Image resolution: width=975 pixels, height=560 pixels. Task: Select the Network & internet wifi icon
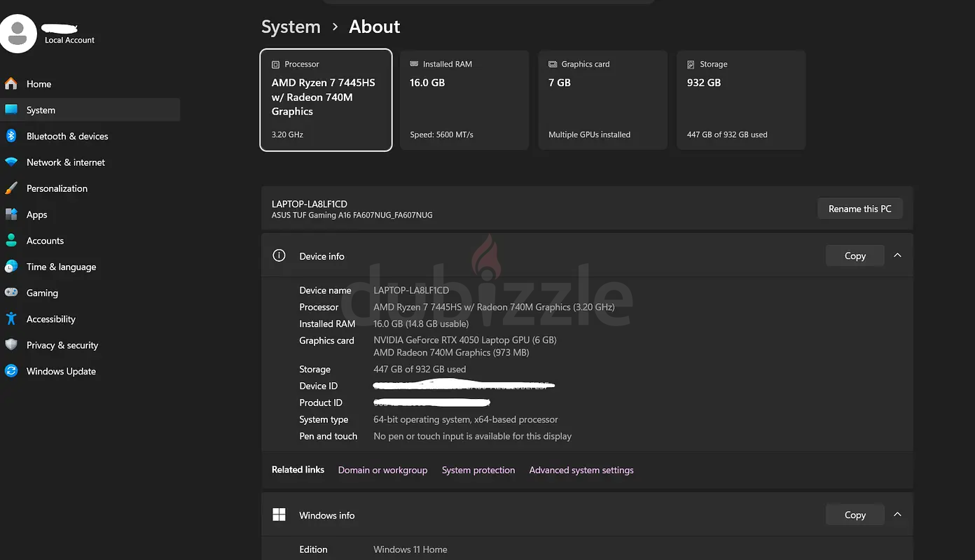point(11,162)
